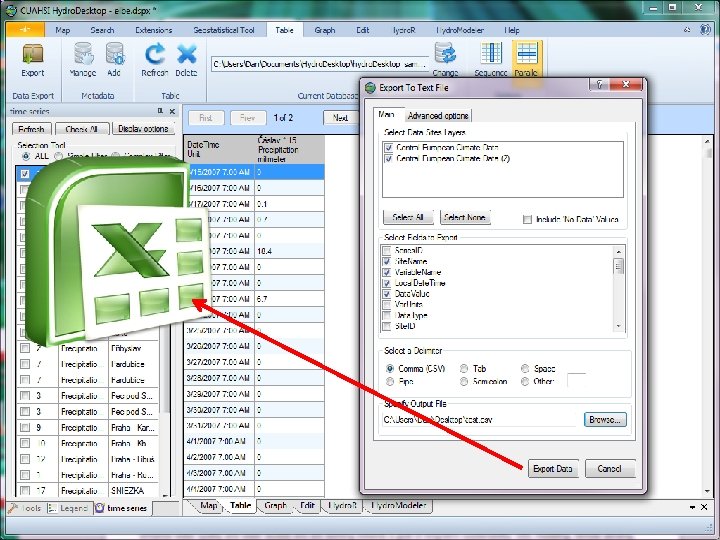Image resolution: width=720 pixels, height=540 pixels.
Task: Refresh the table using ribbon icon
Action: pyautogui.click(x=155, y=60)
